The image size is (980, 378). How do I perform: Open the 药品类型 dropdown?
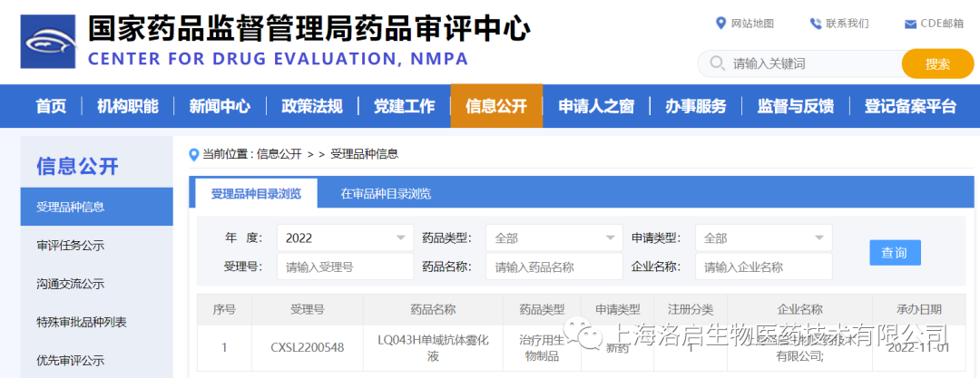609,238
